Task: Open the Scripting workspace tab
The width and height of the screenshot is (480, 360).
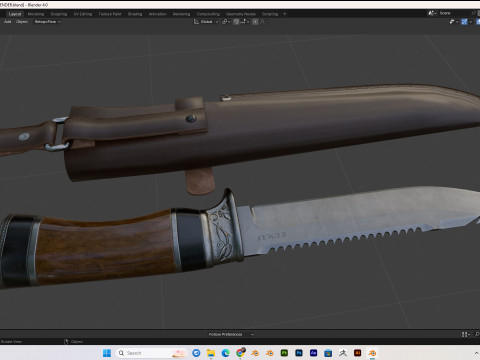Action: tap(270, 14)
